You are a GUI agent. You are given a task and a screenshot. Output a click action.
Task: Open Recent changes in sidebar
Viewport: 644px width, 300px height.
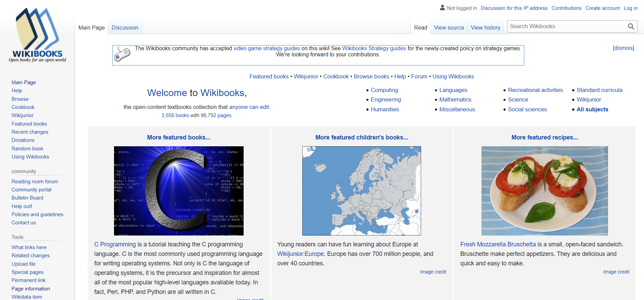tap(30, 132)
